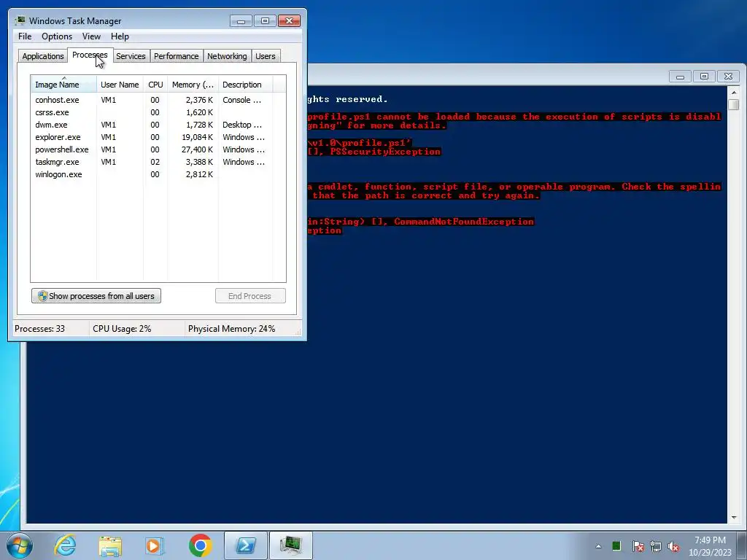
Task: Close the PowerShell window
Action: 728,76
